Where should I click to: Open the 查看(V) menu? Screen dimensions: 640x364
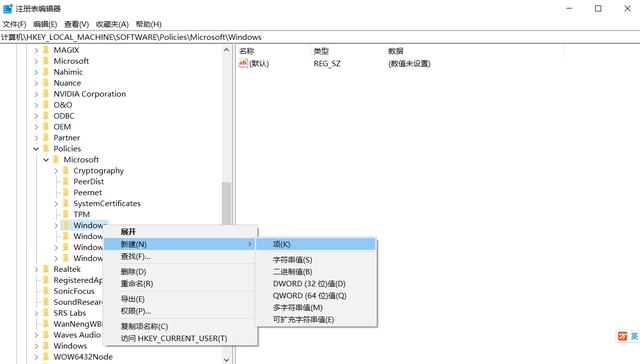(x=76, y=24)
